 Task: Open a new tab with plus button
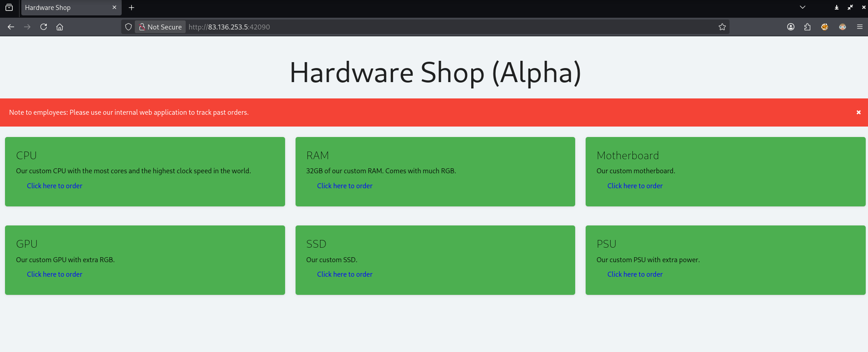coord(132,8)
